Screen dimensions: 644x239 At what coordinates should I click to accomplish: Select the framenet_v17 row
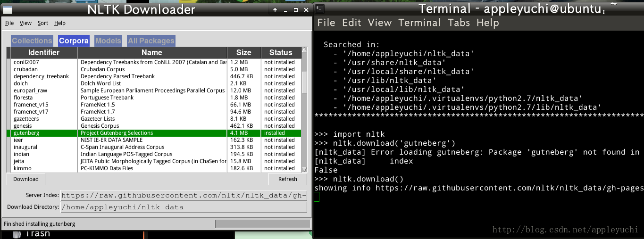[x=154, y=112]
